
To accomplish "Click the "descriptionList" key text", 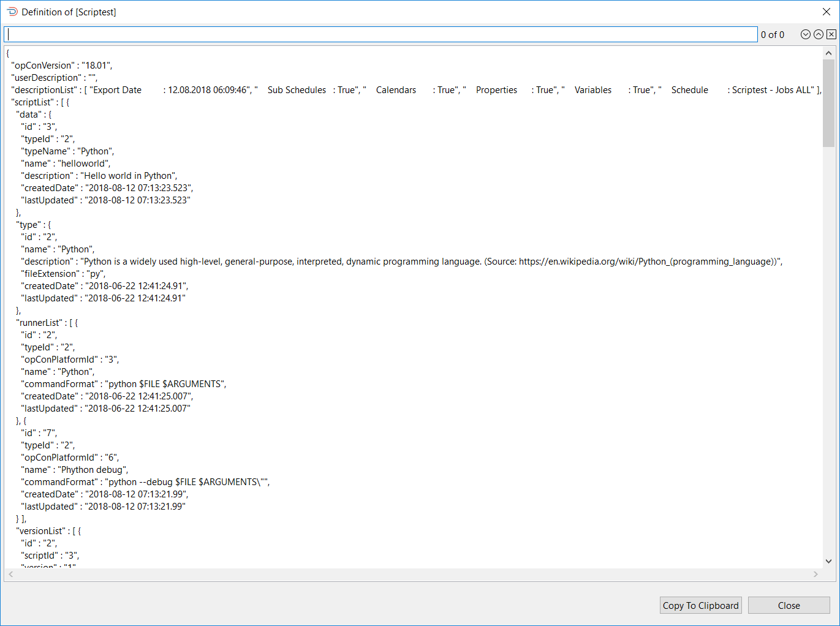I will [45, 90].
